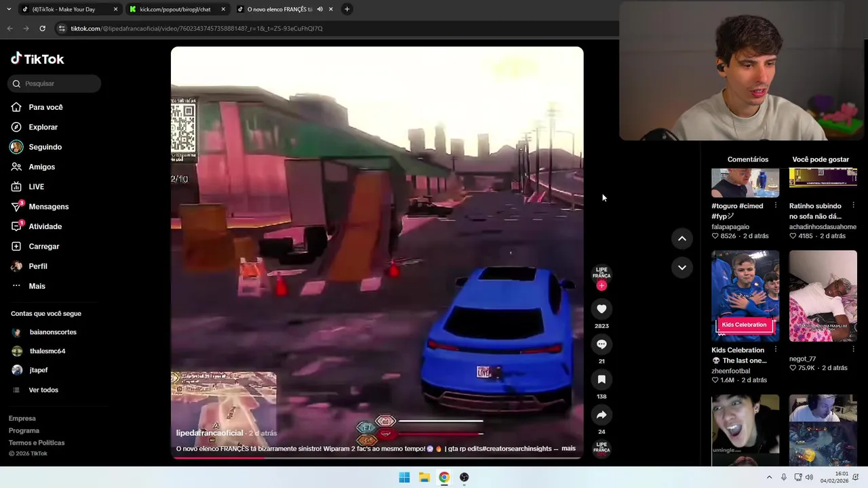
Task: Show hidden system tray icons
Action: click(x=769, y=477)
